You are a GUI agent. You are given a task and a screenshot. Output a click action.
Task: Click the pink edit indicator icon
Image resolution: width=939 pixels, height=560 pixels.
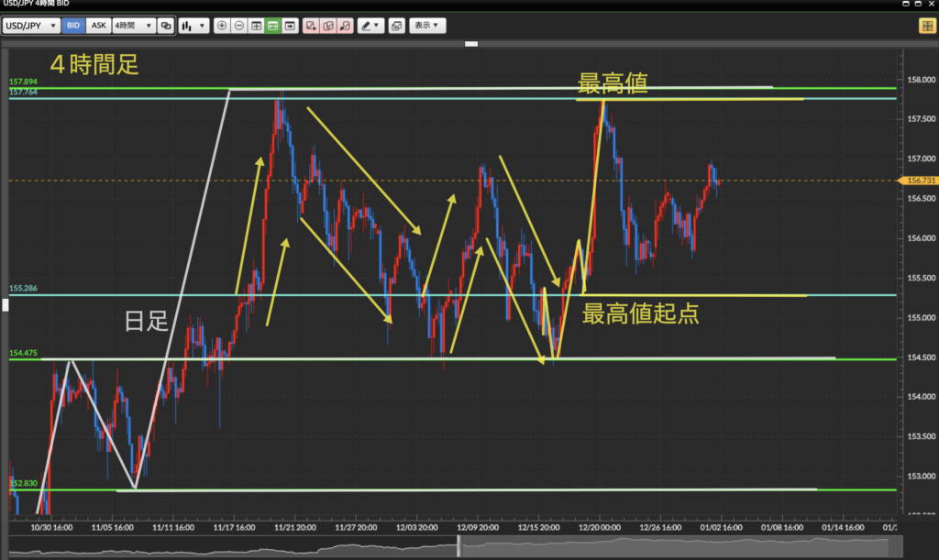329,26
